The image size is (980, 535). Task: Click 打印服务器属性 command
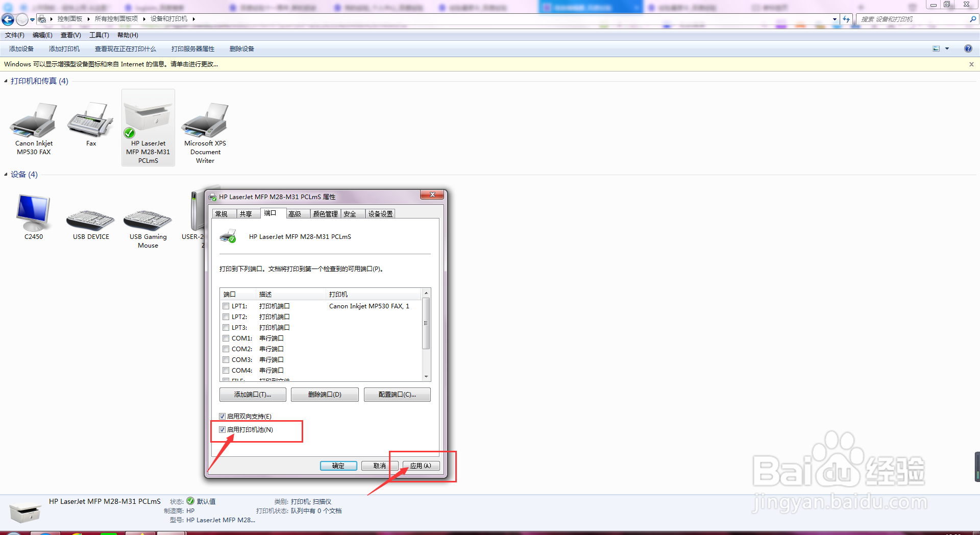click(193, 49)
